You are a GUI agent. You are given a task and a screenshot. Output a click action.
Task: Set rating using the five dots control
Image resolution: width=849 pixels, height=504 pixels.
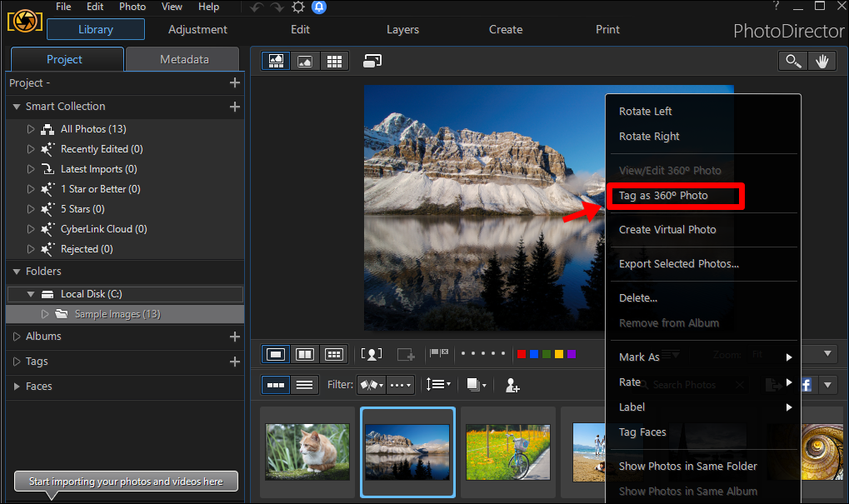click(x=483, y=353)
